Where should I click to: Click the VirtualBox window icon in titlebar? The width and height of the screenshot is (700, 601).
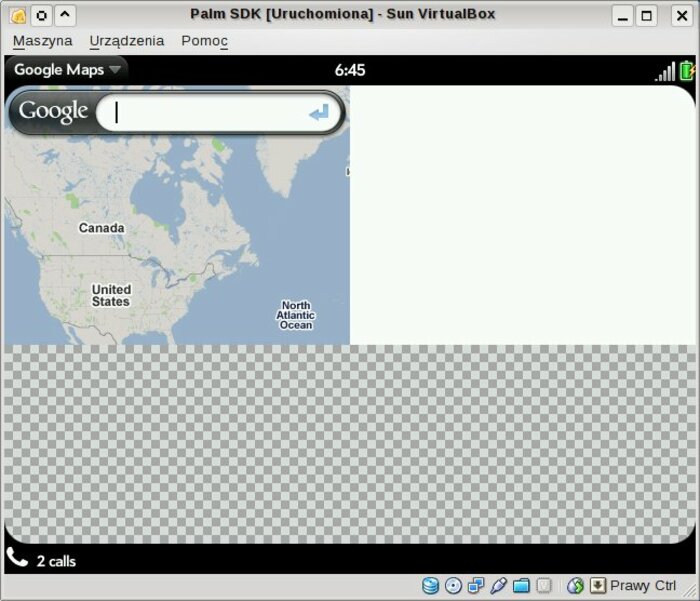click(18, 17)
